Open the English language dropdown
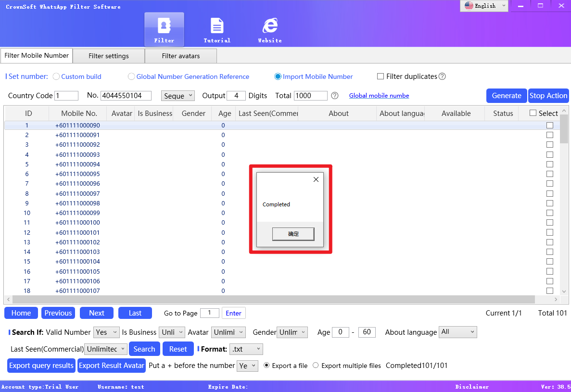This screenshot has width=571, height=392. click(484, 6)
